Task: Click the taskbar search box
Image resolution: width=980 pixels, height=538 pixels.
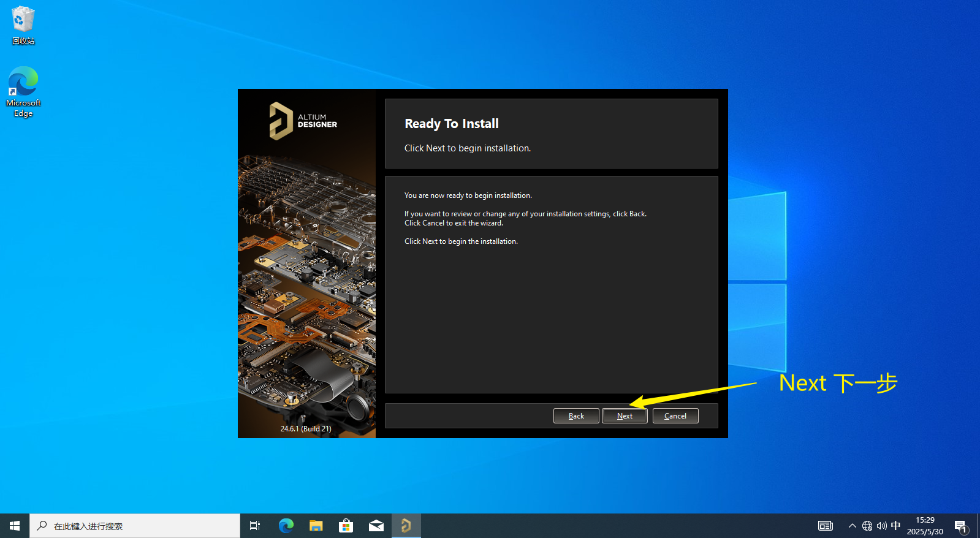Action: (x=135, y=526)
